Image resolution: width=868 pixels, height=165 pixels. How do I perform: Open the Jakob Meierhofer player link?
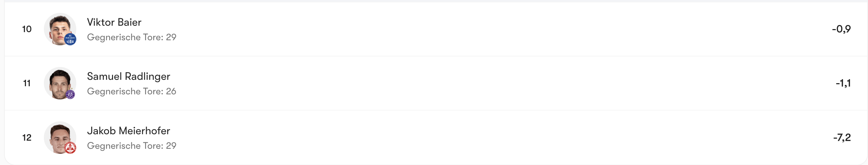coord(128,131)
